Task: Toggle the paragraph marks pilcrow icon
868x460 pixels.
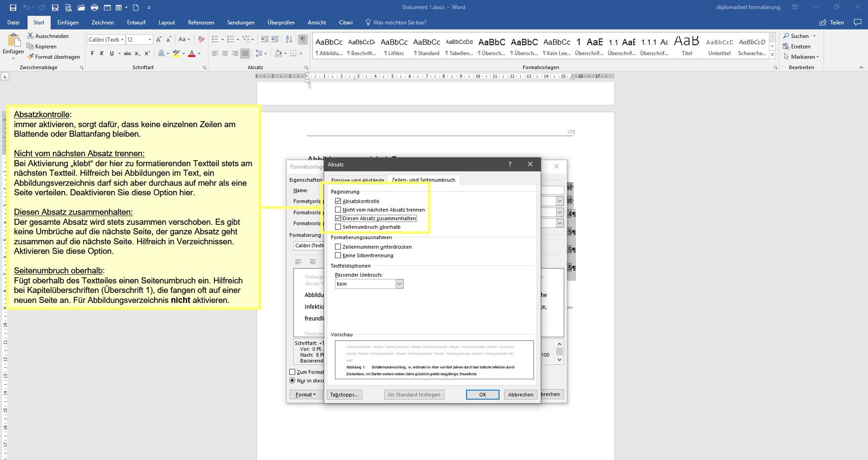Action: [x=303, y=39]
